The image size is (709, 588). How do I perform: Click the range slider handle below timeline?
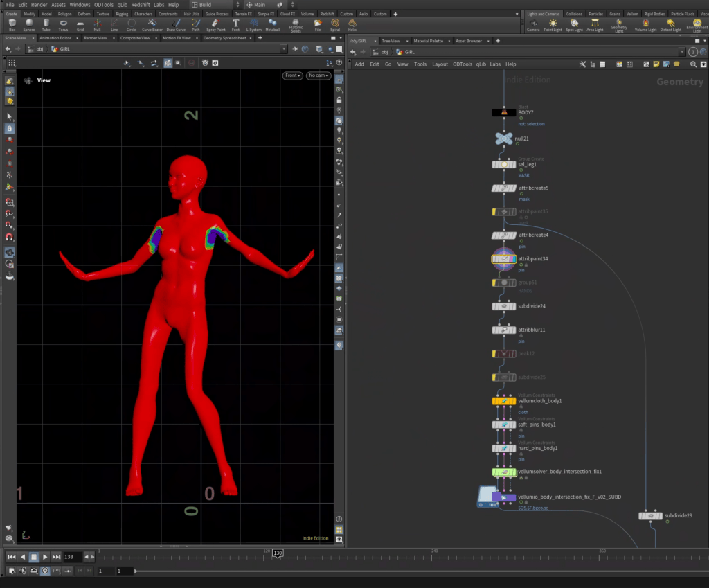[x=135, y=571]
